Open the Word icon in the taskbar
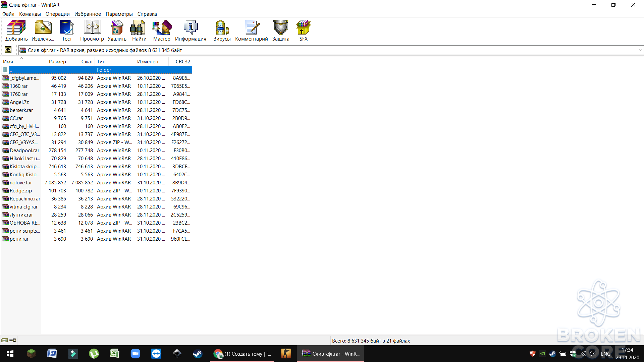The height and width of the screenshot is (362, 644). coord(52,354)
